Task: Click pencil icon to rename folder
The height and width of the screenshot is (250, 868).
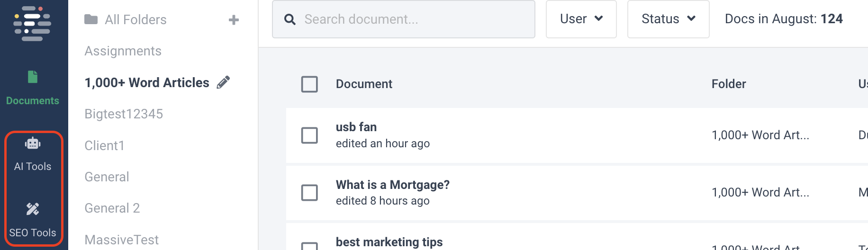Action: click(223, 82)
